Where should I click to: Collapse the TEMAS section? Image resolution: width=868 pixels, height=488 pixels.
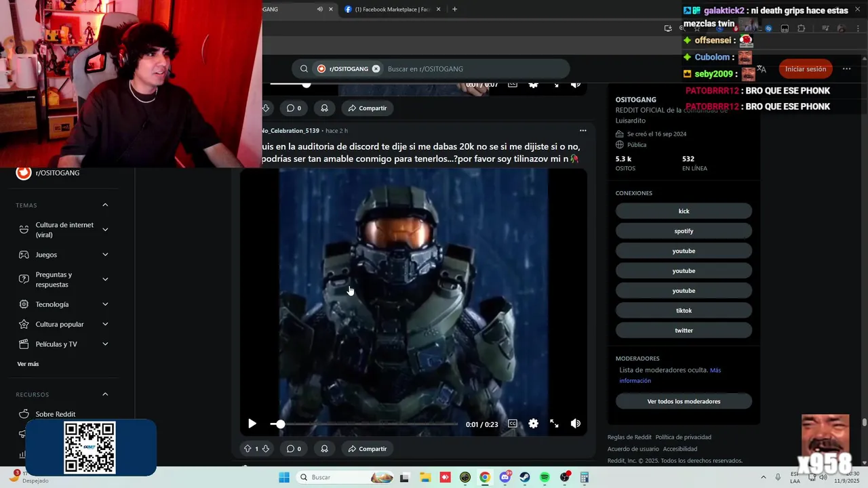click(105, 205)
